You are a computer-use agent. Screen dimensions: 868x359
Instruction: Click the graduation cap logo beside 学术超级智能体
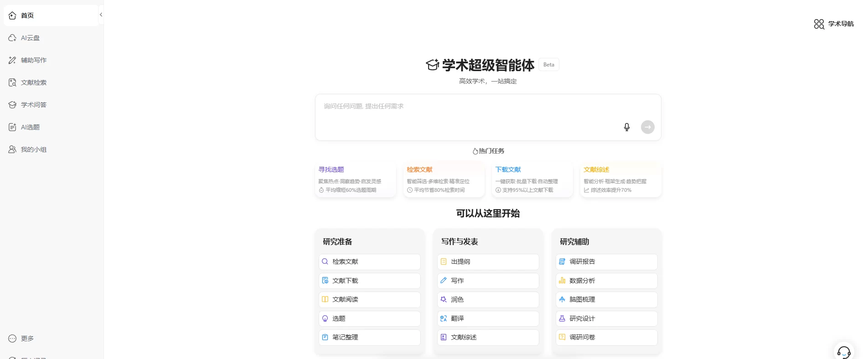[433, 65]
